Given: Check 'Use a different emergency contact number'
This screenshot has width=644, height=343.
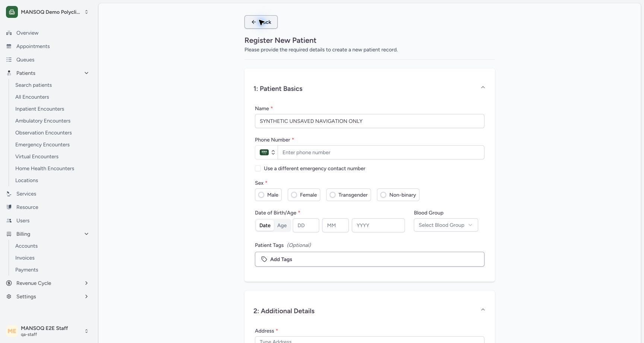Looking at the screenshot, I should (x=258, y=168).
